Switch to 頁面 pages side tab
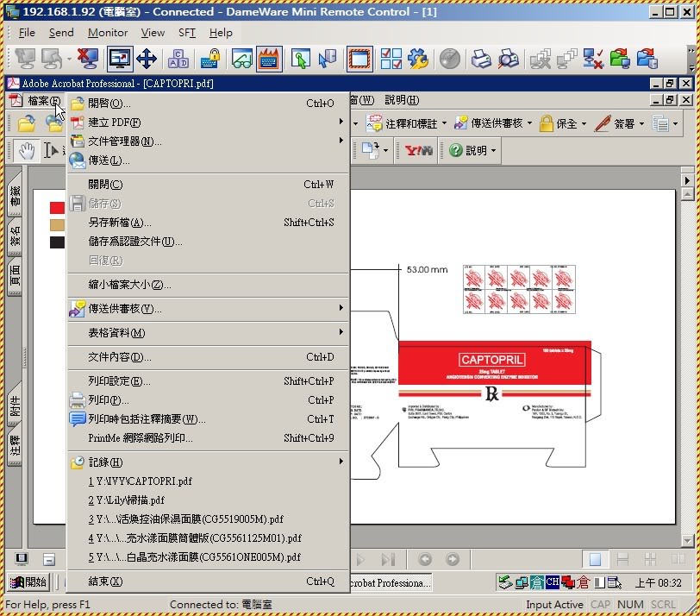The image size is (700, 616). point(15,275)
